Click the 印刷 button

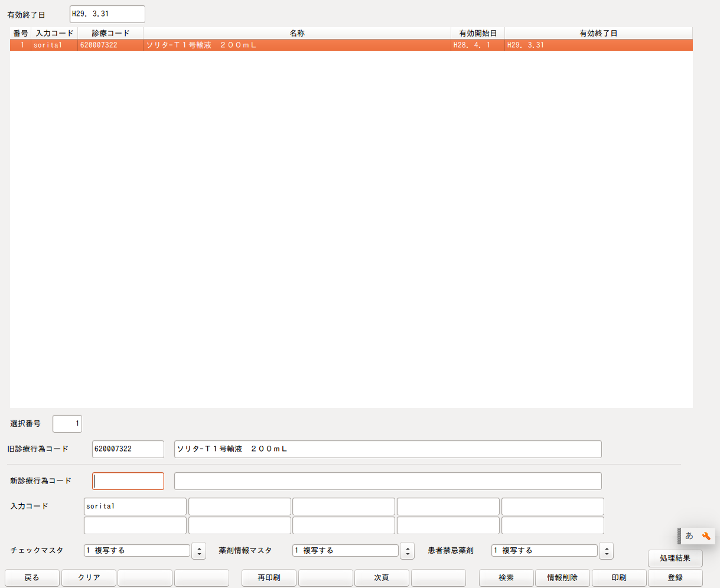[x=619, y=578]
